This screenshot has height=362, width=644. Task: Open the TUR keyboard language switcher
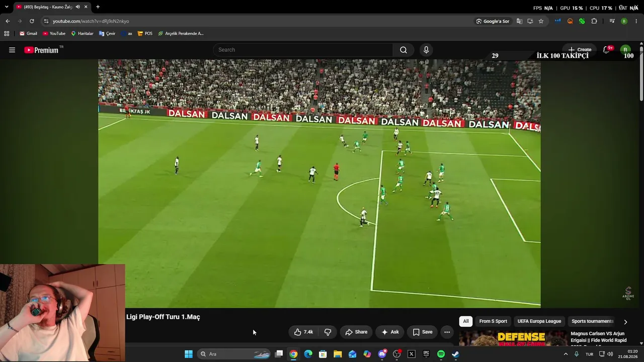(589, 354)
